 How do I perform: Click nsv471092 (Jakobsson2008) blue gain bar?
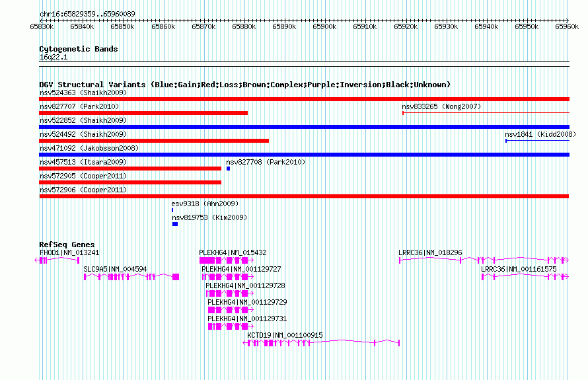pyautogui.click(x=304, y=155)
